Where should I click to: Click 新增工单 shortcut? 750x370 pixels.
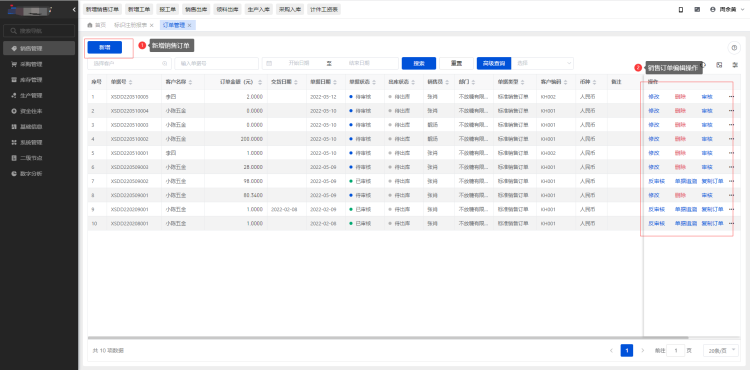[139, 10]
